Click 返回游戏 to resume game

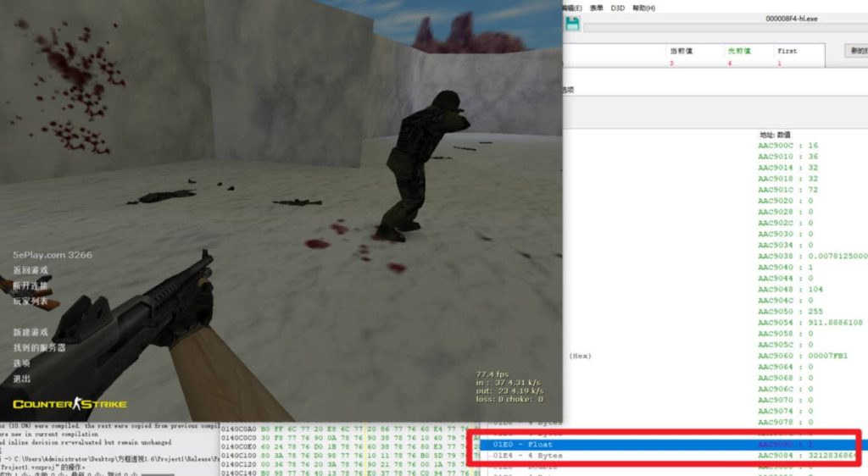point(30,270)
